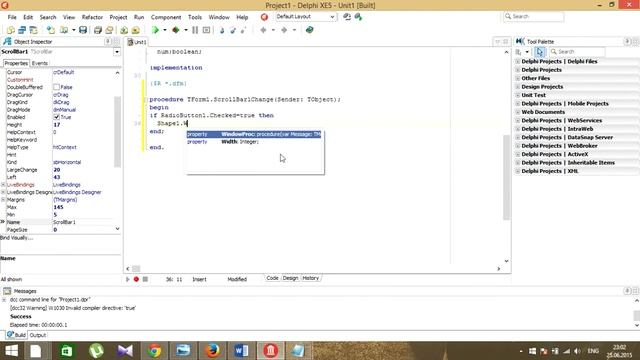640x360 pixels.
Task: Expand the LiveBindings property
Action: pyautogui.click(x=3, y=185)
